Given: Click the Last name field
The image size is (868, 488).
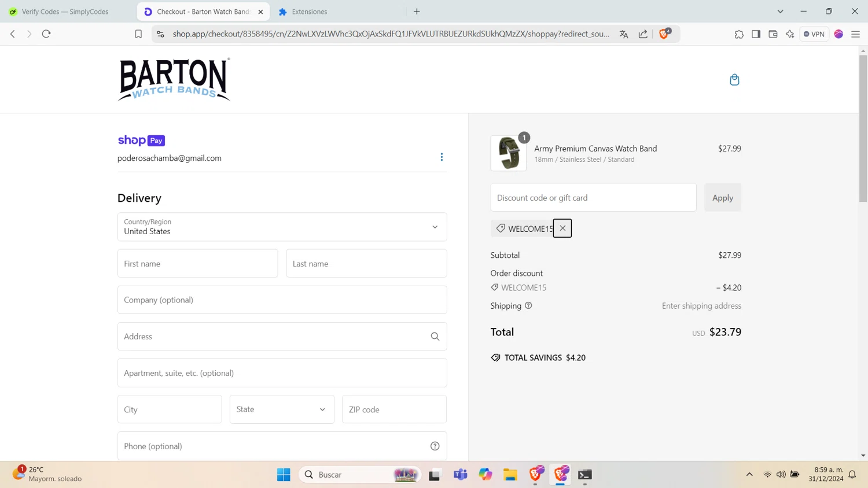Looking at the screenshot, I should tap(366, 264).
